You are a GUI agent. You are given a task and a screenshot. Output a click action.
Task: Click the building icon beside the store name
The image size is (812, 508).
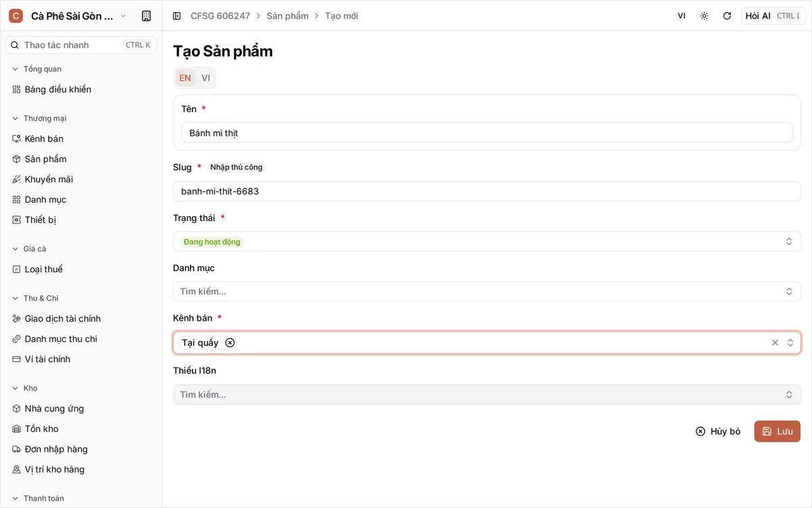(146, 16)
